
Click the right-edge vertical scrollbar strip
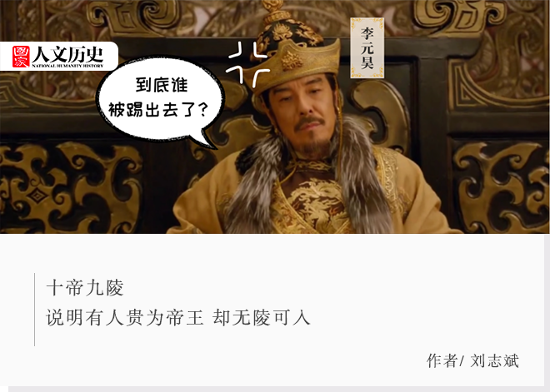(x=547, y=310)
